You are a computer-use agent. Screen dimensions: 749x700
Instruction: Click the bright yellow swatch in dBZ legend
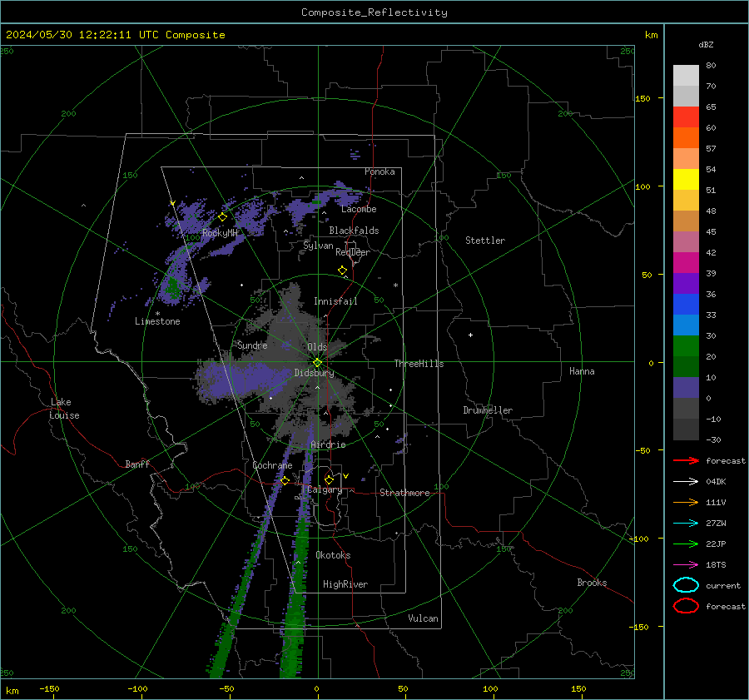(x=686, y=179)
